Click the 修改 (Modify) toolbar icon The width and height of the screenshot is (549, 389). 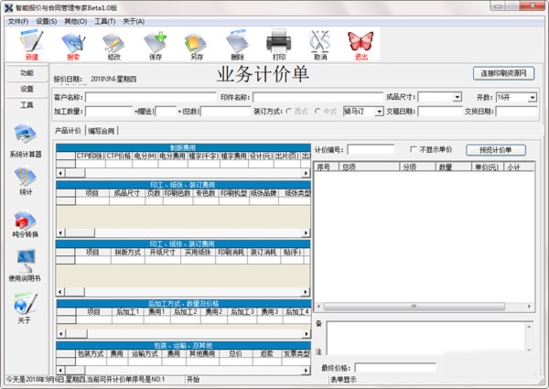[x=114, y=45]
